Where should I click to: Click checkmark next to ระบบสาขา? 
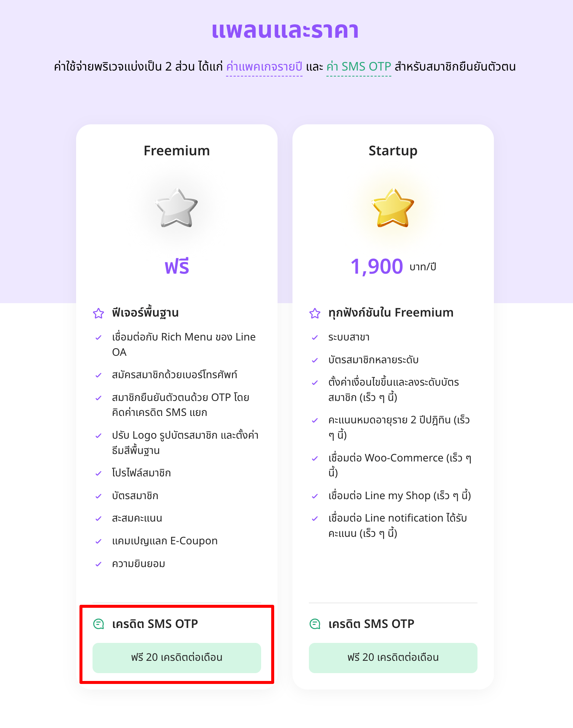[315, 337]
